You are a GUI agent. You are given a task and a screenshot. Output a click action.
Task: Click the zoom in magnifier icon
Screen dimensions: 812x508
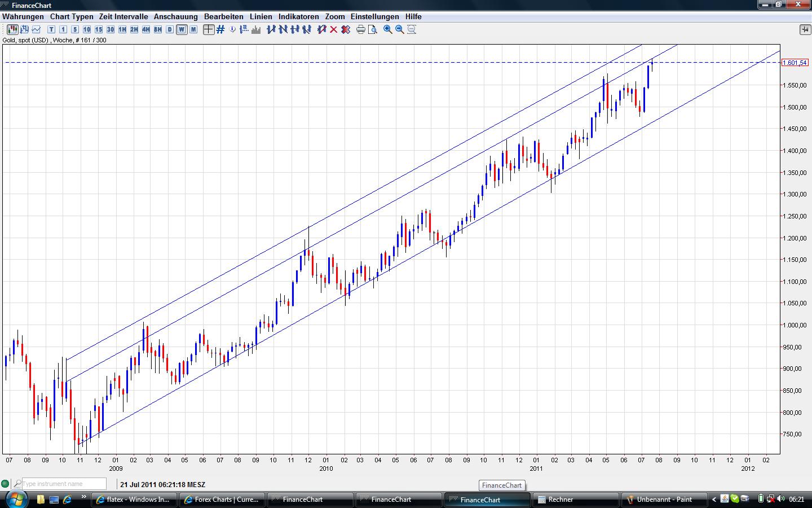(388, 29)
